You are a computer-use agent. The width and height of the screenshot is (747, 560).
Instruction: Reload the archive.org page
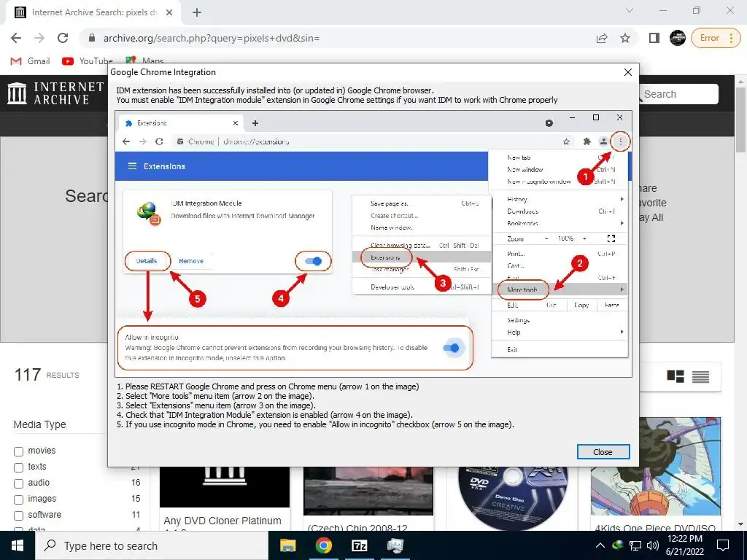(x=63, y=38)
